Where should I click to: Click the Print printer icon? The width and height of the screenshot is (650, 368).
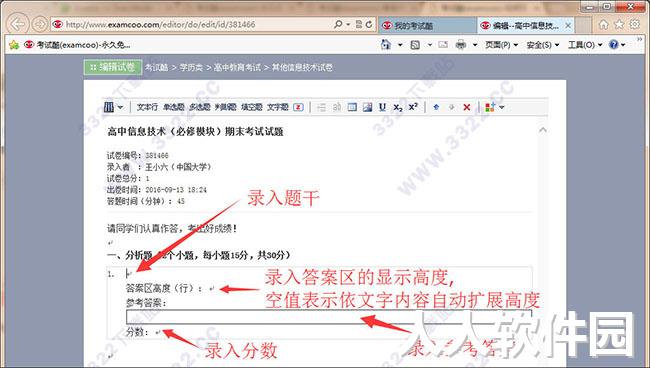pyautogui.click(x=461, y=44)
